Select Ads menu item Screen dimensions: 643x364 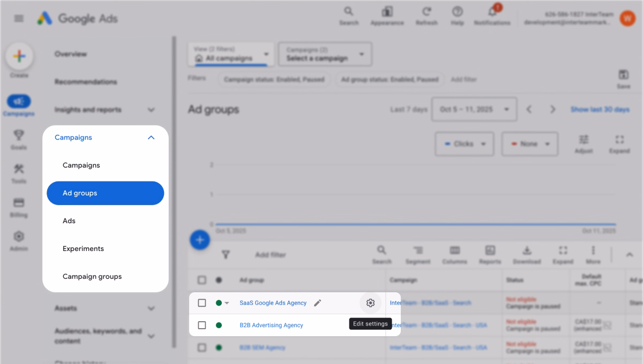coord(69,221)
